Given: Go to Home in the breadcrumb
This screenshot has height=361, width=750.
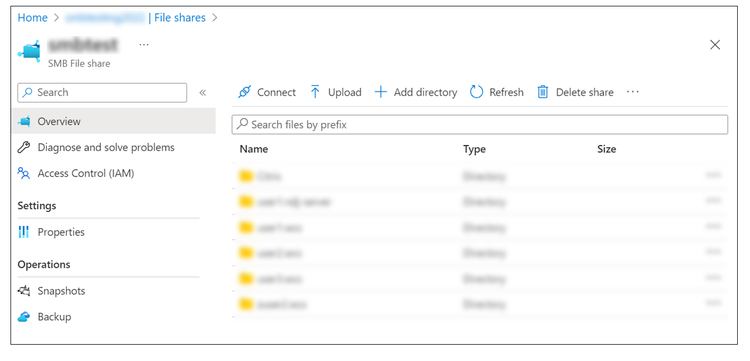Looking at the screenshot, I should 33,18.
